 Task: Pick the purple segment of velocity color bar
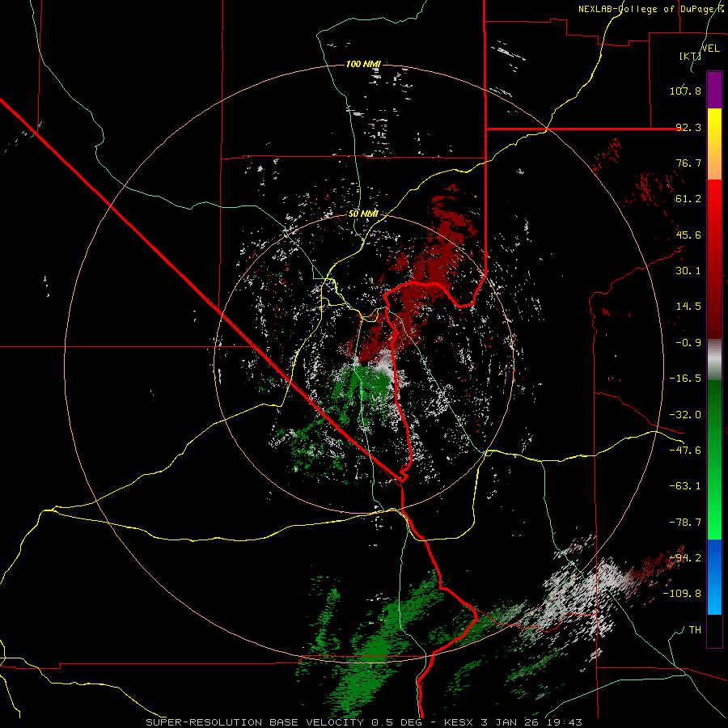pyautogui.click(x=714, y=90)
